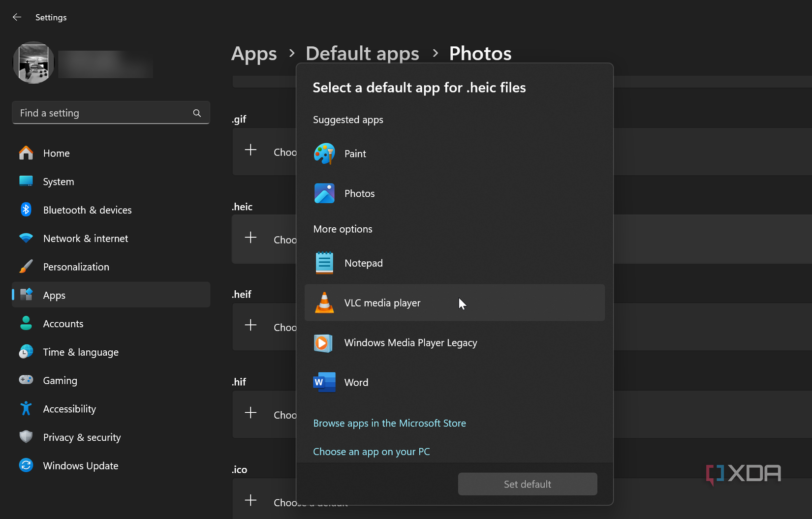Open Windows Update
Viewport: 812px width, 519px height.
tap(80, 465)
